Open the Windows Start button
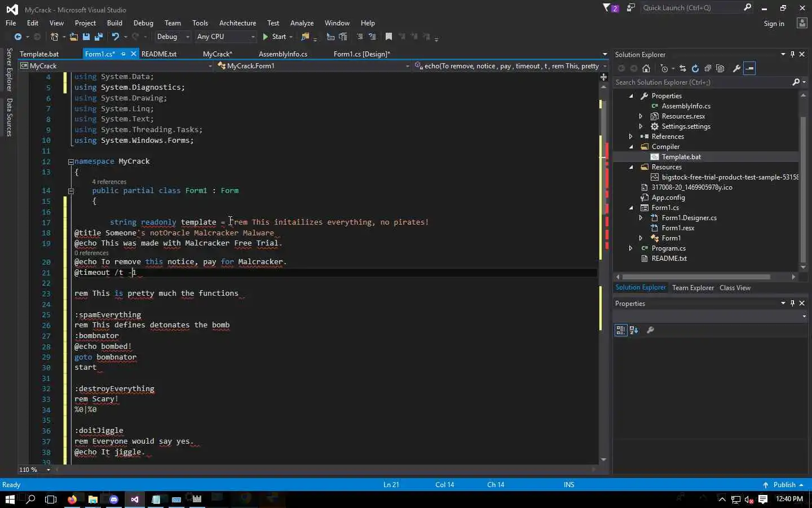Viewport: 812px width, 508px height. point(10,499)
